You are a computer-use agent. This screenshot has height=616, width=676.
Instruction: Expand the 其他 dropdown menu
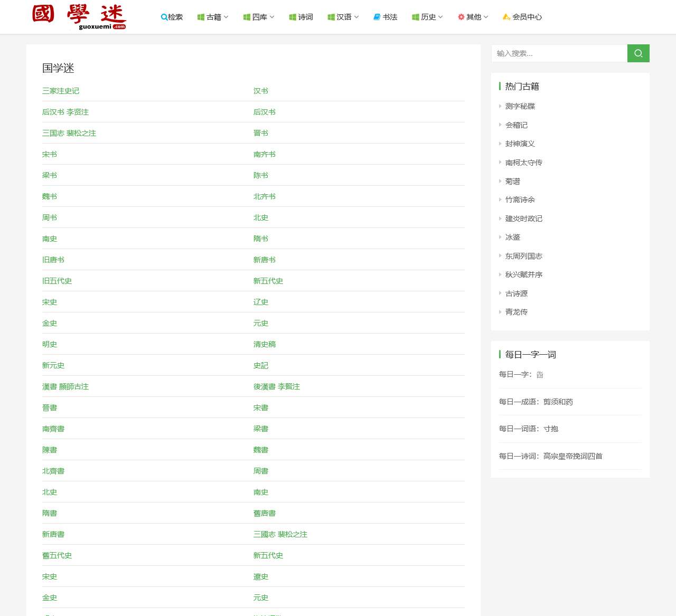click(473, 17)
